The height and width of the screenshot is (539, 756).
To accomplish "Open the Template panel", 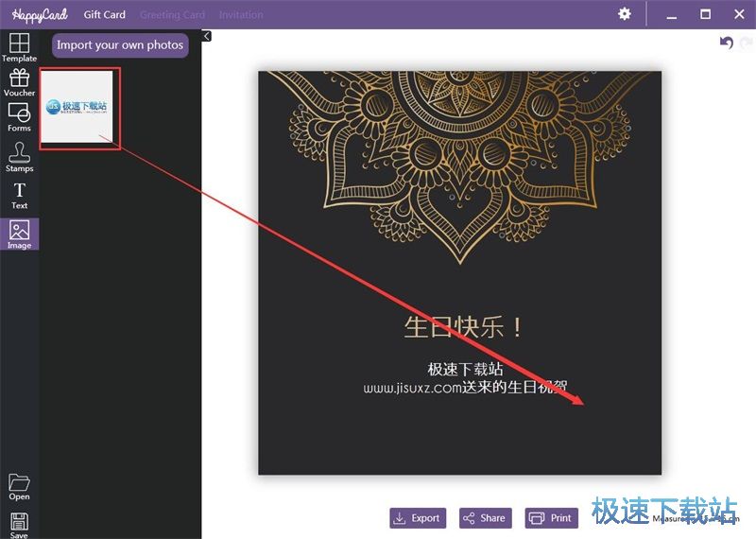I will (19, 47).
